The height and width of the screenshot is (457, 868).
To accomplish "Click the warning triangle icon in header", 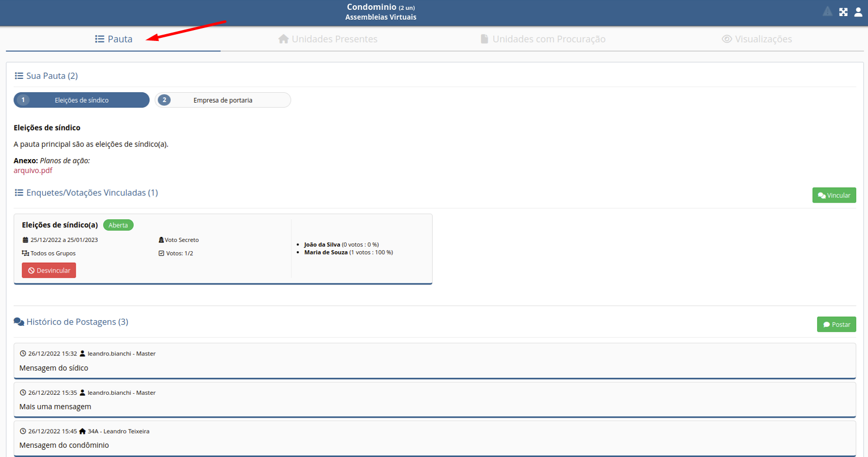I will point(828,11).
